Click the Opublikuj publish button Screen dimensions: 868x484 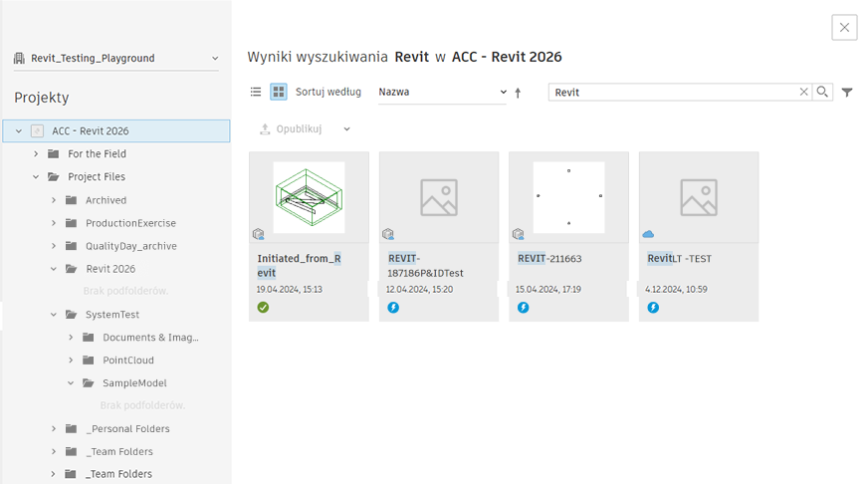coord(291,129)
